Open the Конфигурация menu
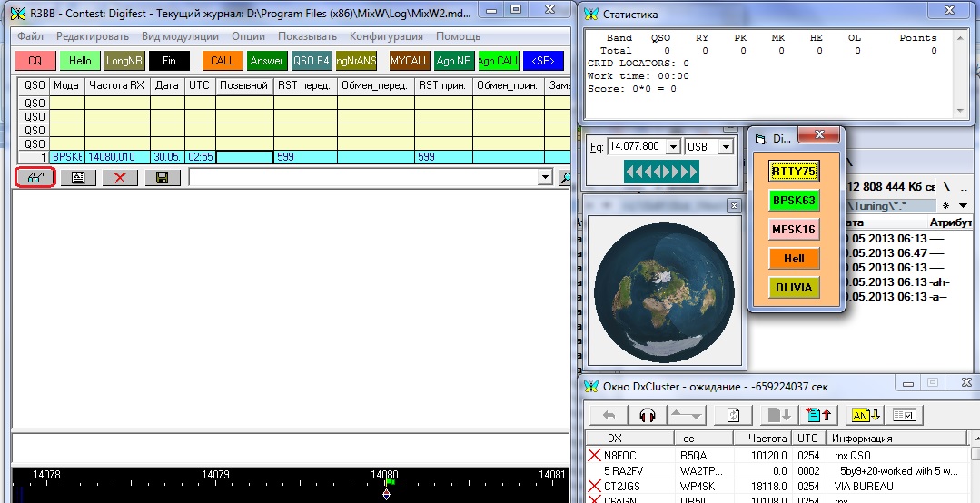Screen dimensions: 980x503 click(386, 36)
